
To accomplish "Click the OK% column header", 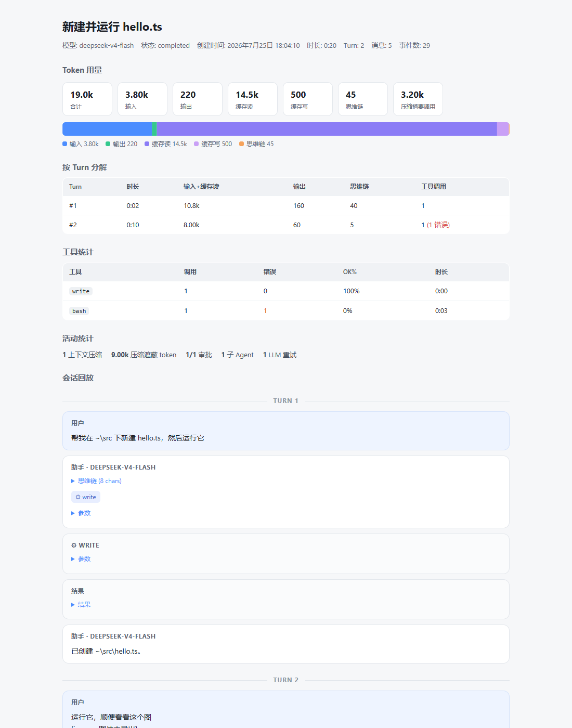I will tap(350, 272).
